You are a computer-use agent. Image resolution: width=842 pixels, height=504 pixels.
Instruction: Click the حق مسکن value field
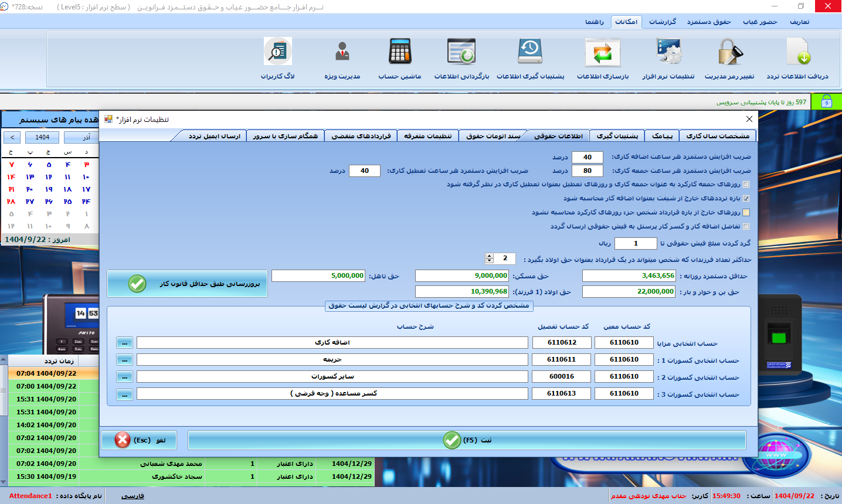(x=462, y=276)
